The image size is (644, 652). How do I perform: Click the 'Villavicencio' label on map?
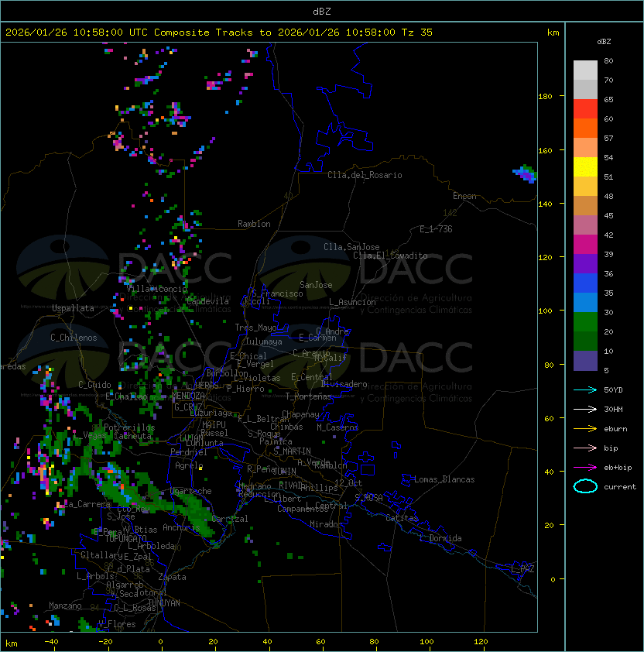coord(156,289)
